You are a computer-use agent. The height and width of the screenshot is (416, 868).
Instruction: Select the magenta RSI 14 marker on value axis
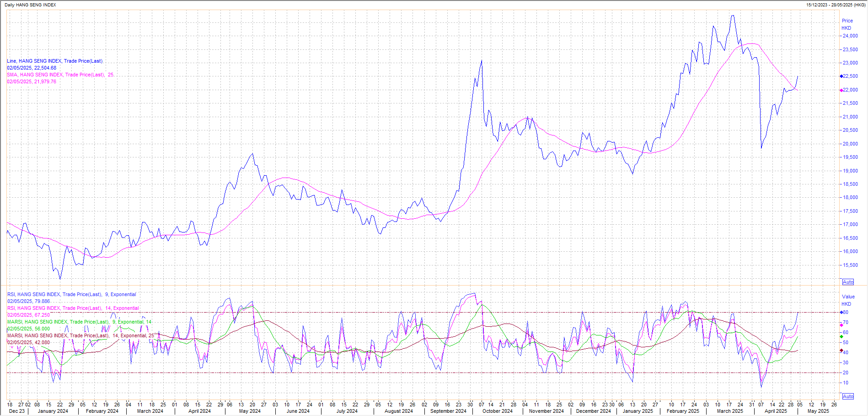[x=841, y=325]
